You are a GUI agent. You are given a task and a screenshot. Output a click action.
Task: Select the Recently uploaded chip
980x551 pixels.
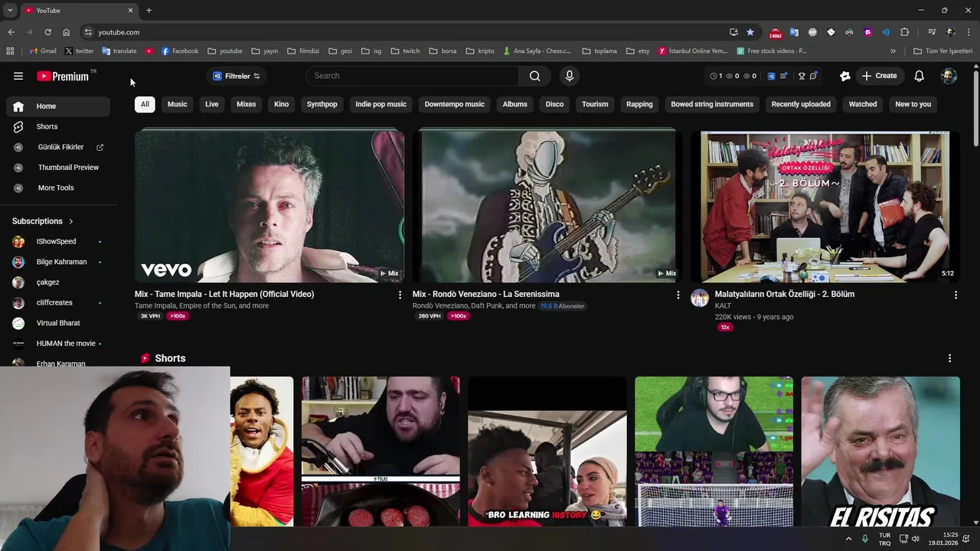click(801, 104)
